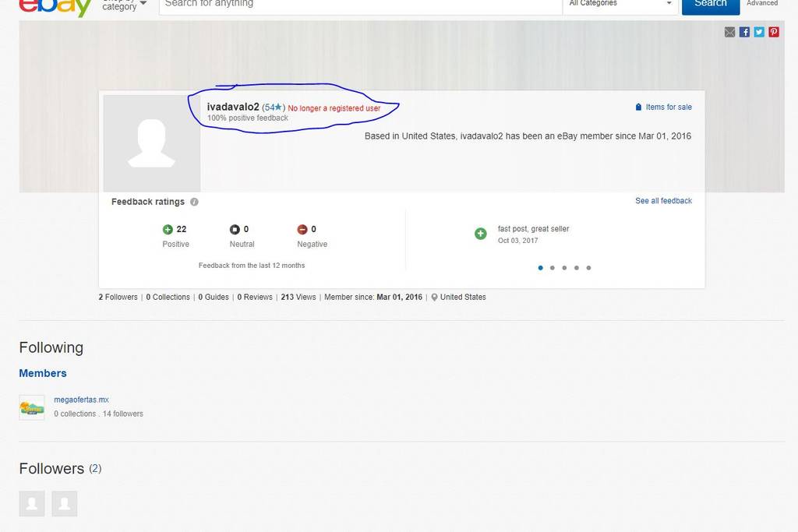Open the user profile avatar image
The width and height of the screenshot is (798, 532).
point(152,143)
